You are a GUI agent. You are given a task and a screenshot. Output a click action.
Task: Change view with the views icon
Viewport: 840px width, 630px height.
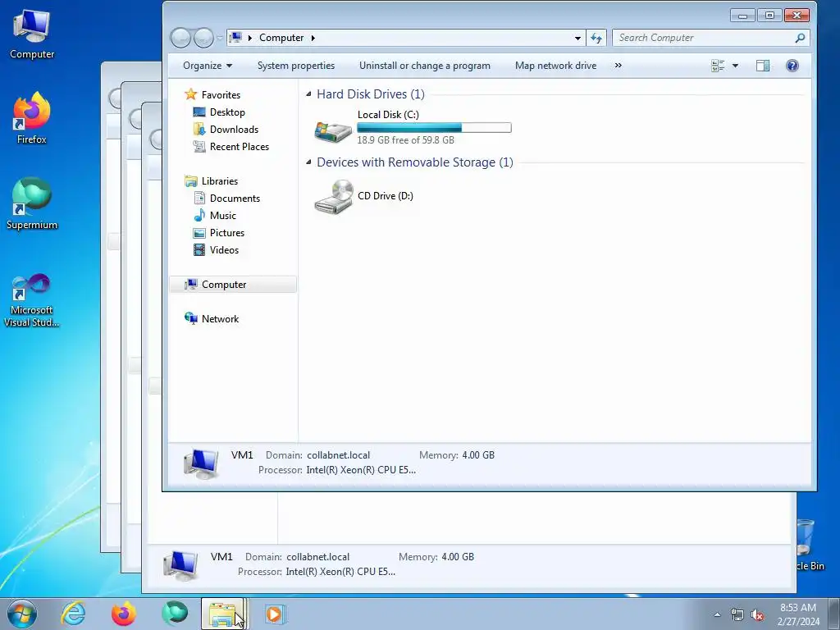coord(718,66)
